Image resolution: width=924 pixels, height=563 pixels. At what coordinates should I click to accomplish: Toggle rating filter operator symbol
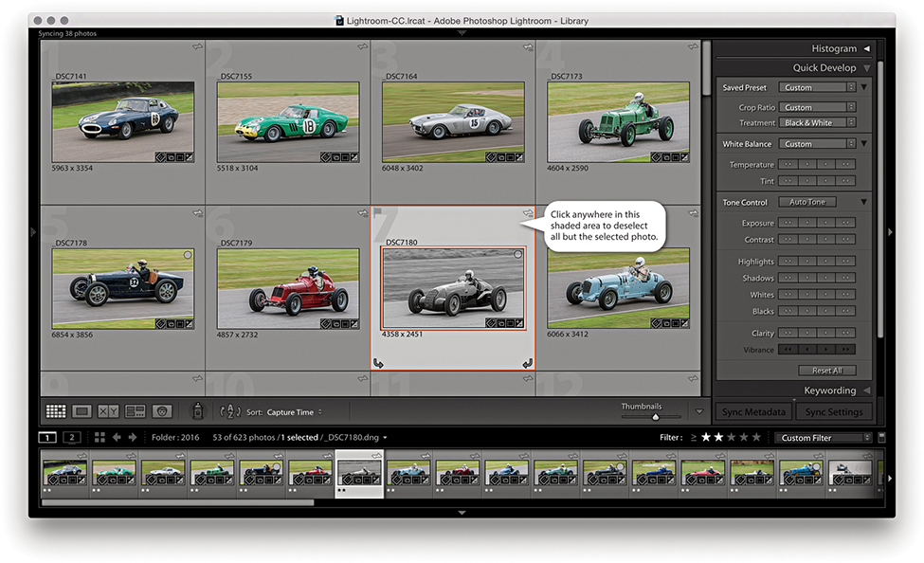click(693, 437)
